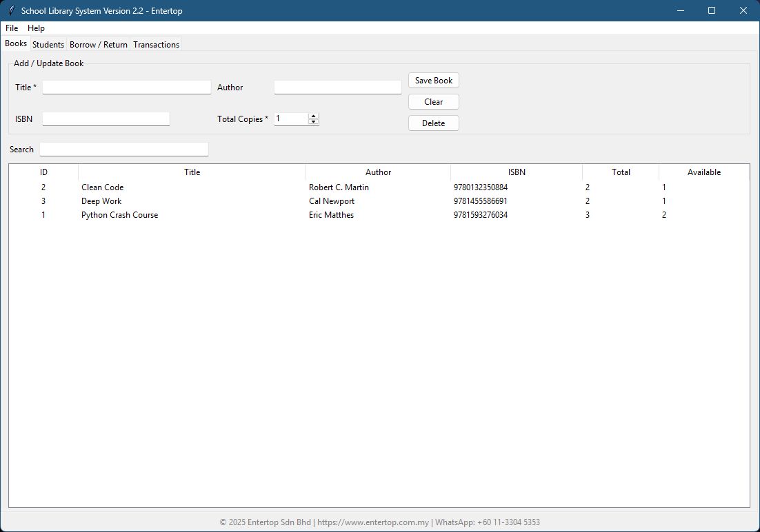The height and width of the screenshot is (532, 760).
Task: Sort by the ID column header
Action: tap(43, 172)
